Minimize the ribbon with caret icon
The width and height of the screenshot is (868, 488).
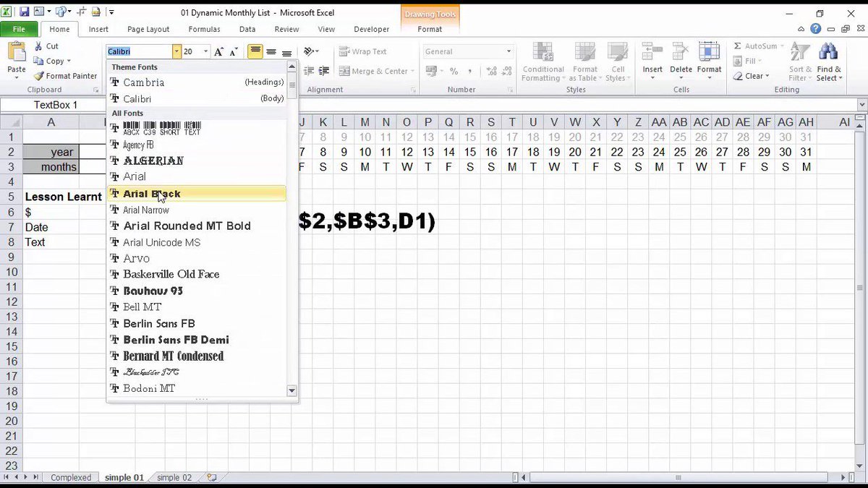[801, 30]
